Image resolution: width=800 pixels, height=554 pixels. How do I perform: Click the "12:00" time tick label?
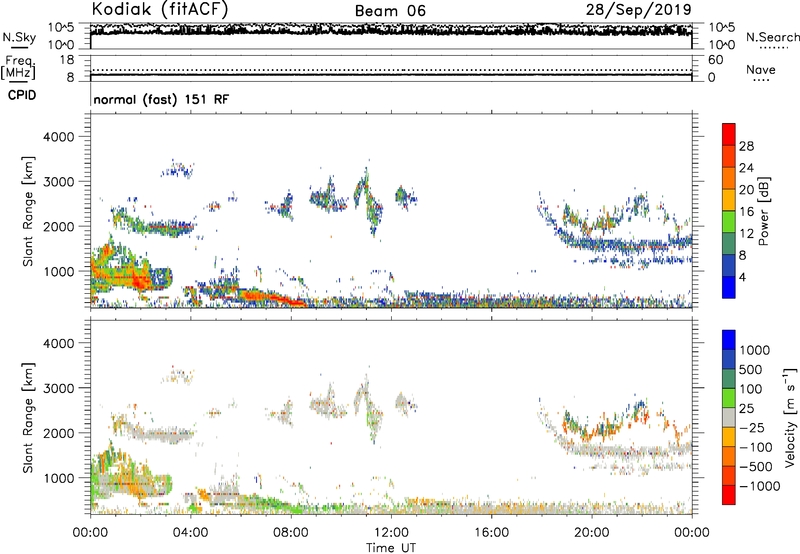(x=391, y=533)
